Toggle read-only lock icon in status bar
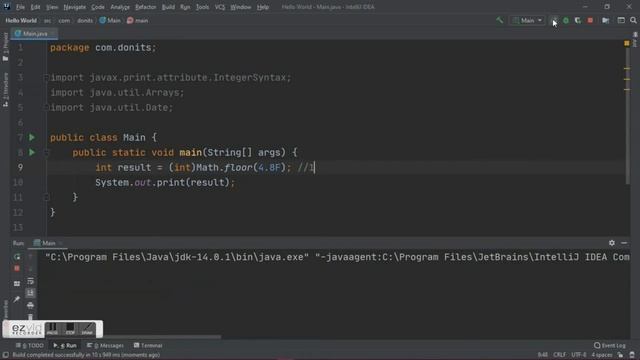Screen dimensions: 640x360 coord(620,355)
